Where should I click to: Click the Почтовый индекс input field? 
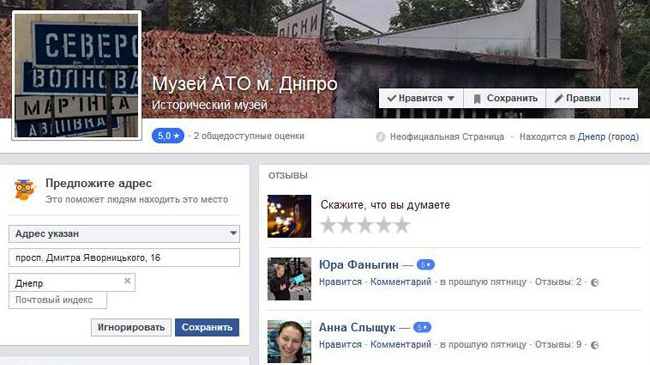(58, 300)
